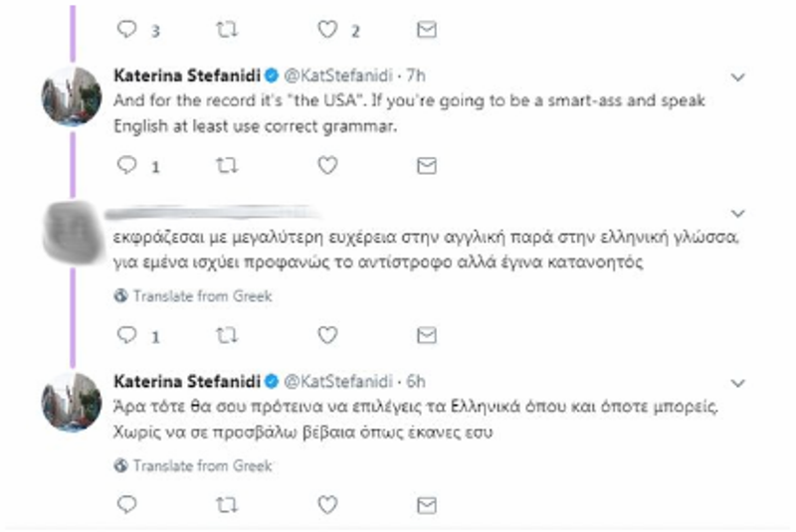Open more options for the 6h tweet
This screenshot has height=532, width=796.
(x=737, y=383)
